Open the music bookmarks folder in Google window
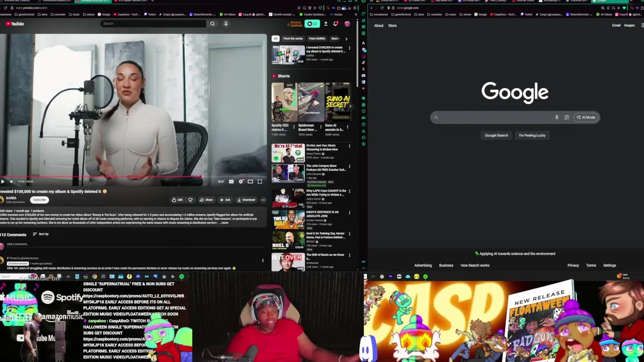The height and width of the screenshot is (362, 644). pyautogui.click(x=452, y=14)
